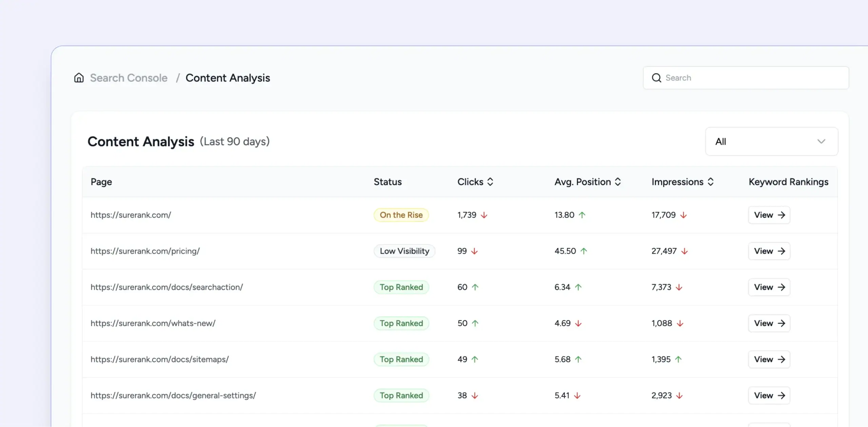The image size is (868, 427).
Task: View keyword rankings for surerank.com homepage
Action: point(769,215)
